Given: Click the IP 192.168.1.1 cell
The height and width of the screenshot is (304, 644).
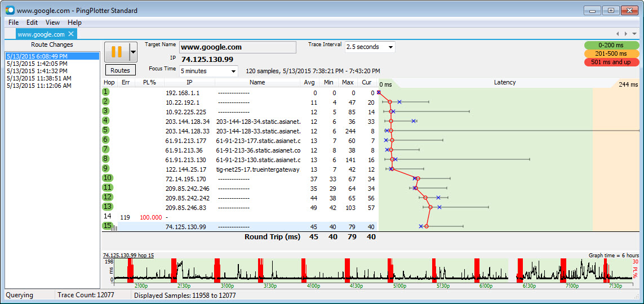Looking at the screenshot, I should tap(183, 93).
